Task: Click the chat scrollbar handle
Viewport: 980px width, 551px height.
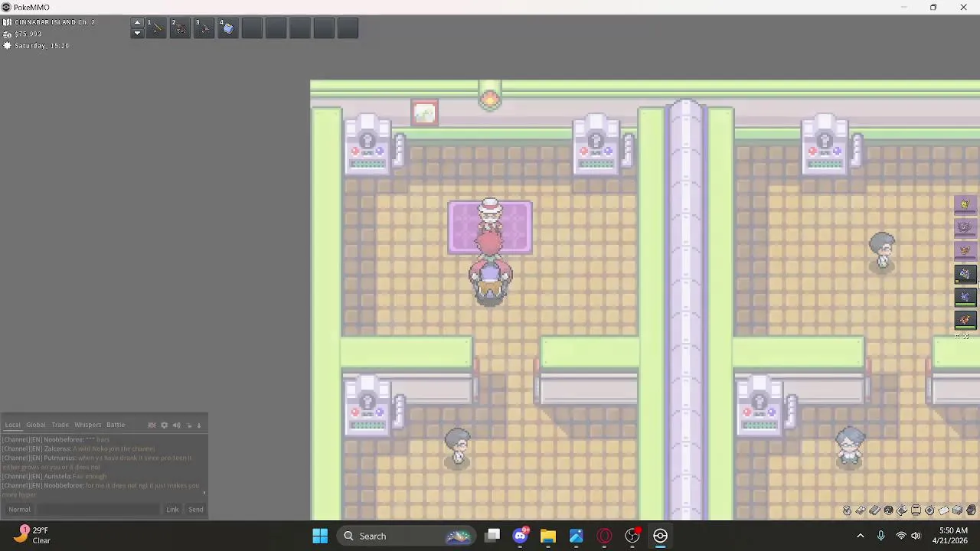Action: coord(204,493)
